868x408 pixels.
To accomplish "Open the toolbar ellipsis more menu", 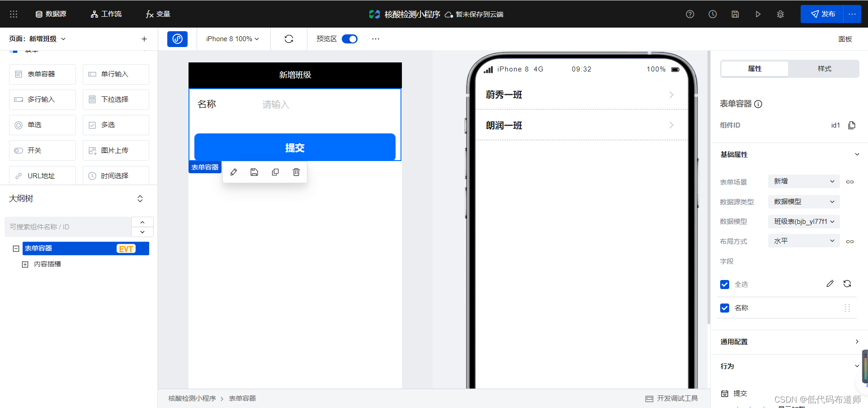I will pos(376,39).
